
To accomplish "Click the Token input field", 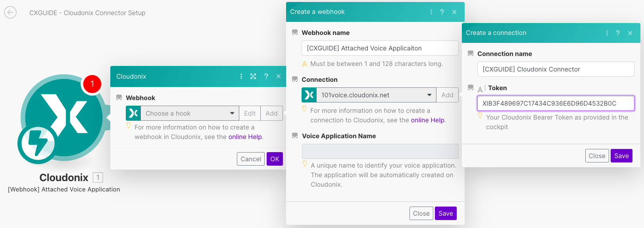I will 556,103.
